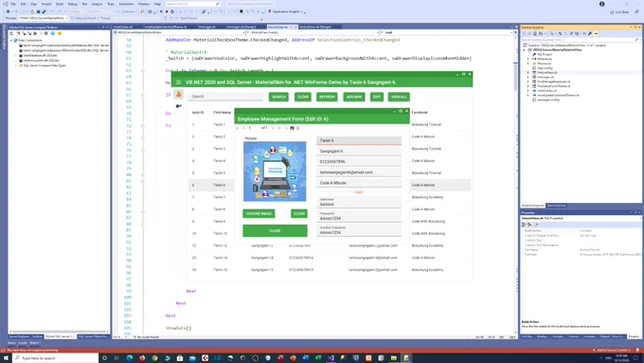The image size is (644, 363).
Task: Click the CHOOSE IMAGE button
Action: pyautogui.click(x=259, y=213)
